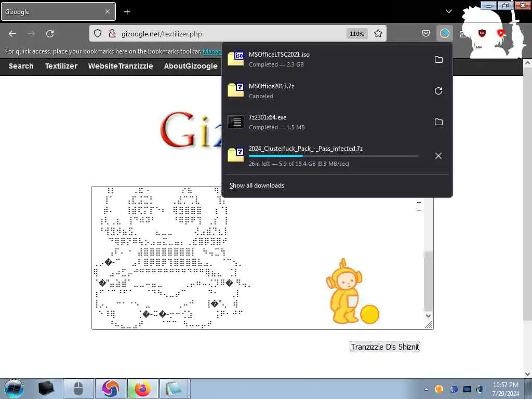Go to Website Tranzizzle
532x399 pixels.
(x=121, y=66)
